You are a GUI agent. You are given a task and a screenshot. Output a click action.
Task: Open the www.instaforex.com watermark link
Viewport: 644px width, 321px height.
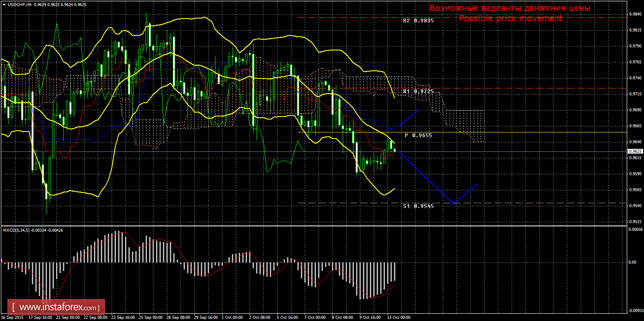pyautogui.click(x=59, y=308)
